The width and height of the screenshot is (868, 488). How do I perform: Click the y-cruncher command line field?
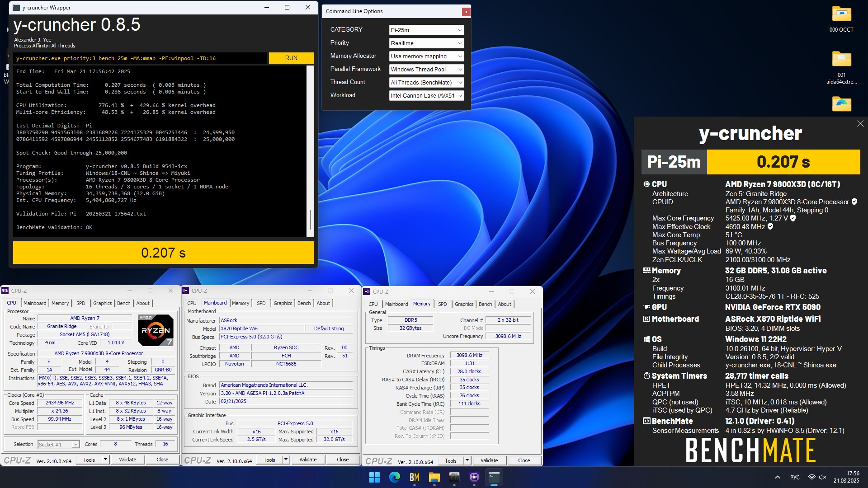coord(140,58)
